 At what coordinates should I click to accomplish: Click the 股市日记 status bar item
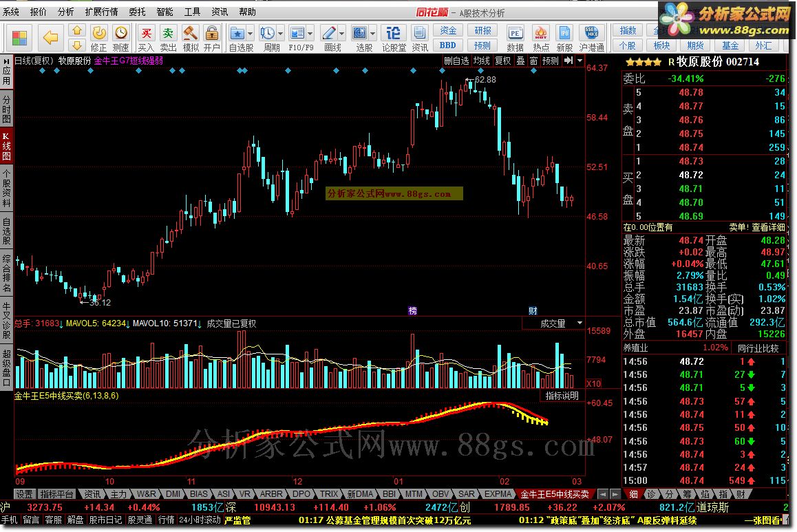point(106,520)
